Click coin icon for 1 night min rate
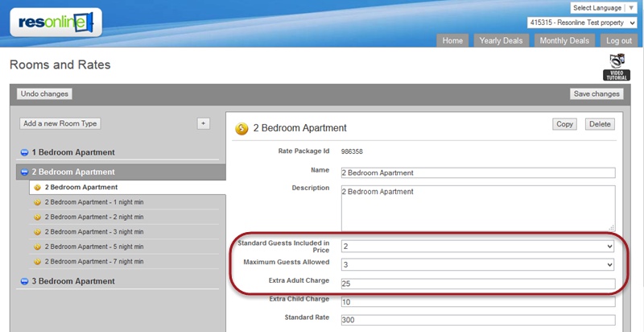The height and width of the screenshot is (332, 644). pyautogui.click(x=37, y=202)
